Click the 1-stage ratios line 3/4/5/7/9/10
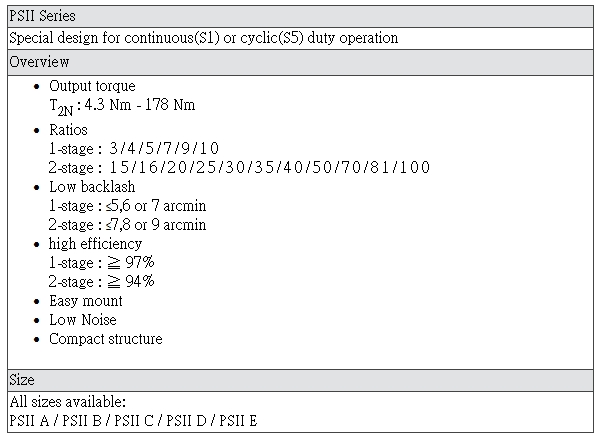Viewport: 596px width, 437px height. pos(134,149)
